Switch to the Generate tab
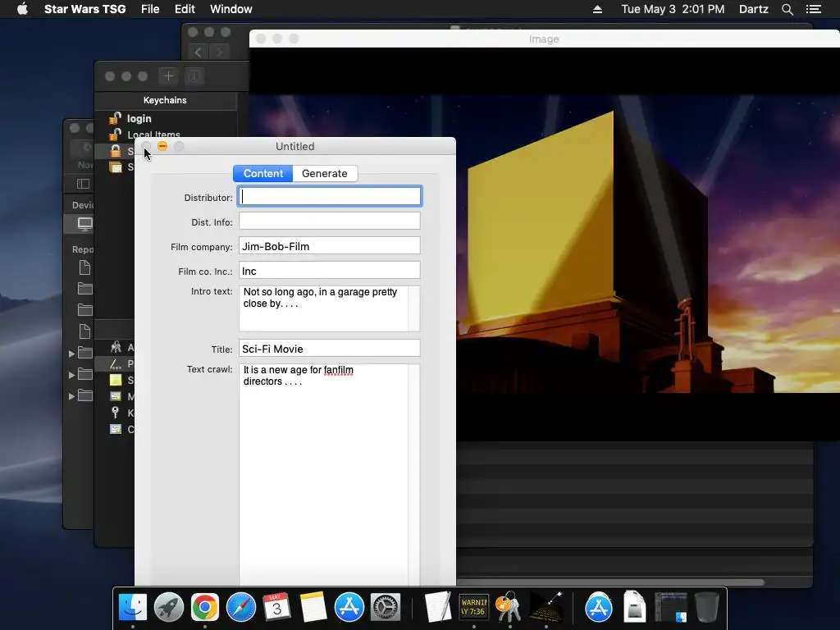Image resolution: width=840 pixels, height=630 pixels. (325, 174)
